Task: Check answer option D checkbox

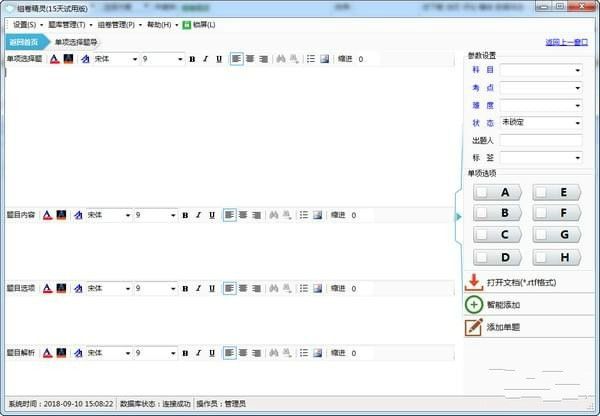Action: [483, 257]
